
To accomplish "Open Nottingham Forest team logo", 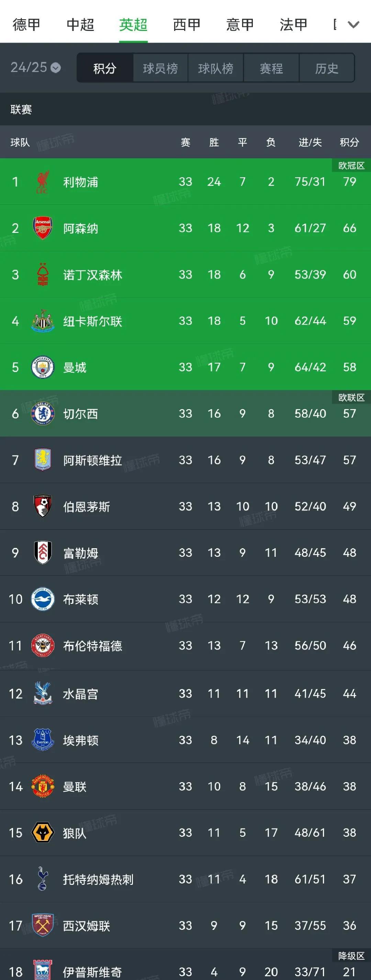I will click(x=43, y=275).
